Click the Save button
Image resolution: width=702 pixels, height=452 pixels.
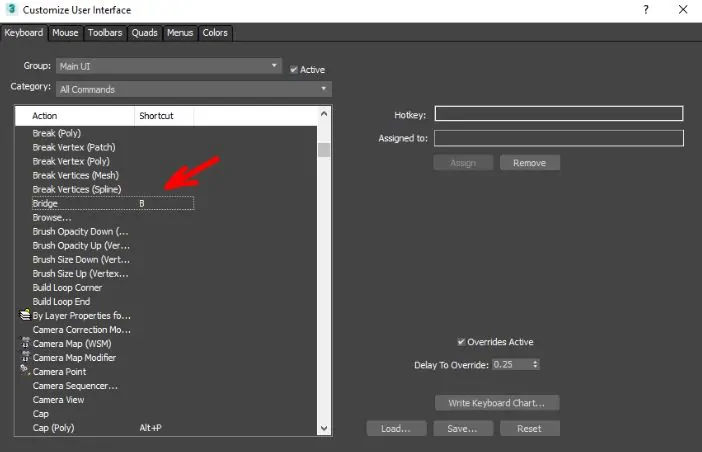[x=462, y=428]
